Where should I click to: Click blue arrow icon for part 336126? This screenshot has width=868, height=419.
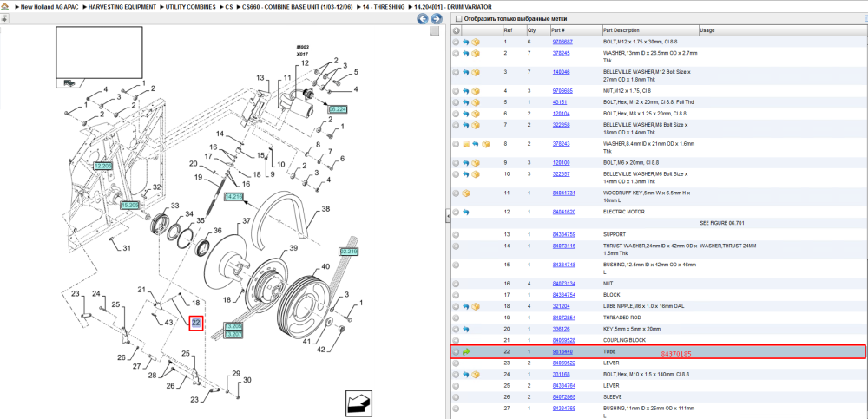tap(466, 329)
